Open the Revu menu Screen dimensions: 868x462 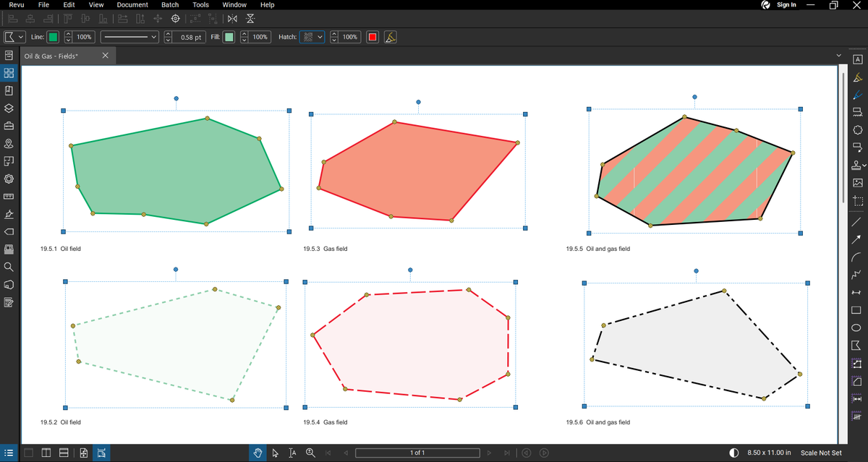pos(17,5)
